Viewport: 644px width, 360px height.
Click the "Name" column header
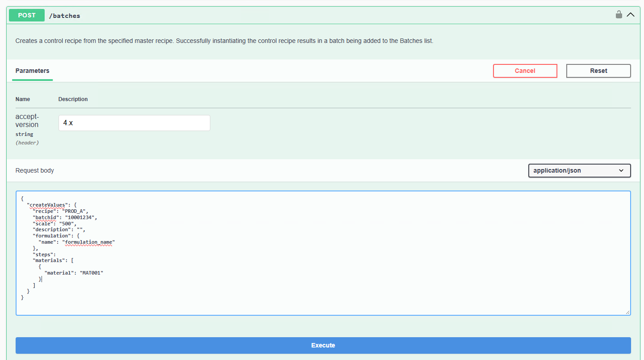click(23, 99)
